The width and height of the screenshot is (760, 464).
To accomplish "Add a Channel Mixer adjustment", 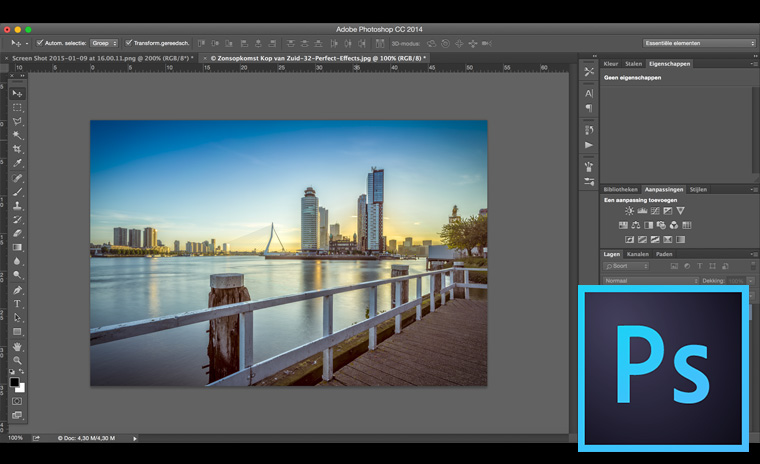I will pos(674,225).
